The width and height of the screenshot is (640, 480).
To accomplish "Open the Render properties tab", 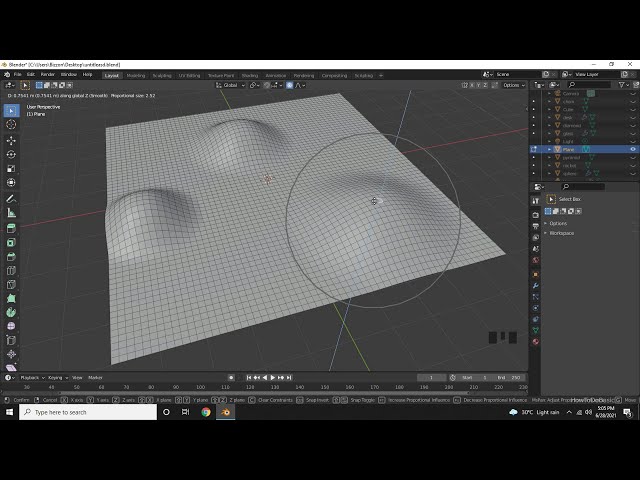I will pos(536,215).
